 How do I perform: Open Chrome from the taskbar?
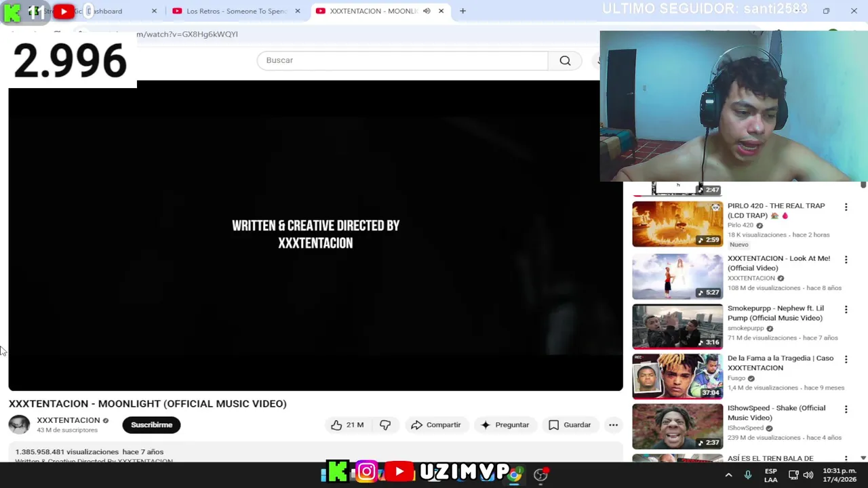click(x=515, y=474)
